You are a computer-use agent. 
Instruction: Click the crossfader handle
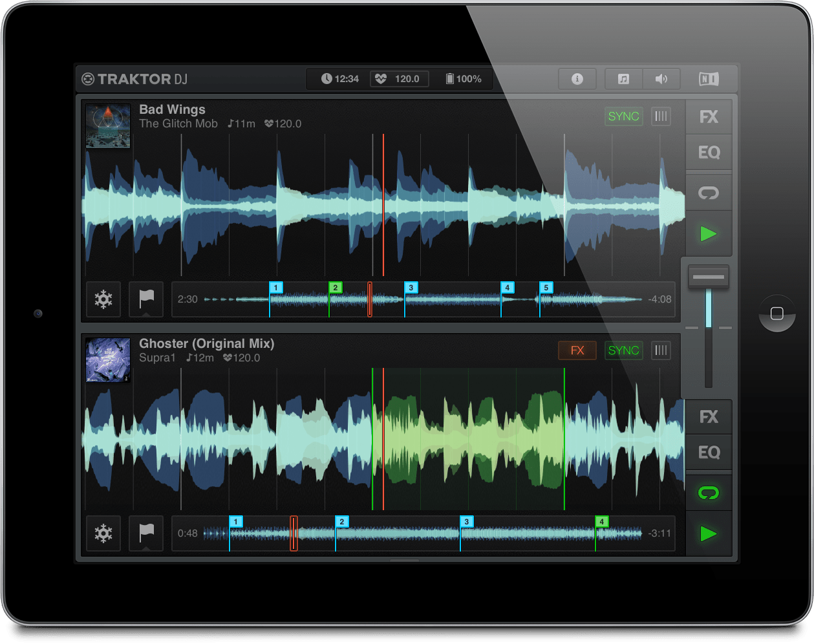point(708,277)
